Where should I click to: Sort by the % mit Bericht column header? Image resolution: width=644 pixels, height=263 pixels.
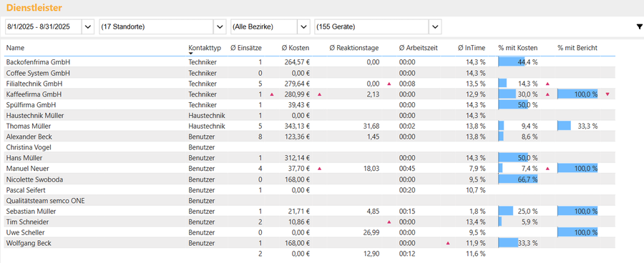[x=577, y=48]
